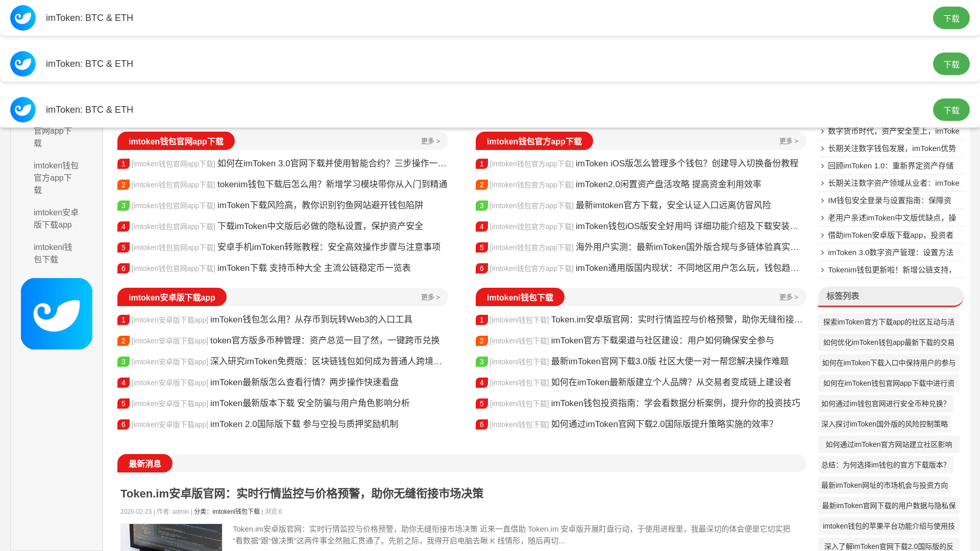The image size is (980, 551).
Task: Click tag 如何优化imToken钱包app最新下载的交易
Action: coord(889,342)
